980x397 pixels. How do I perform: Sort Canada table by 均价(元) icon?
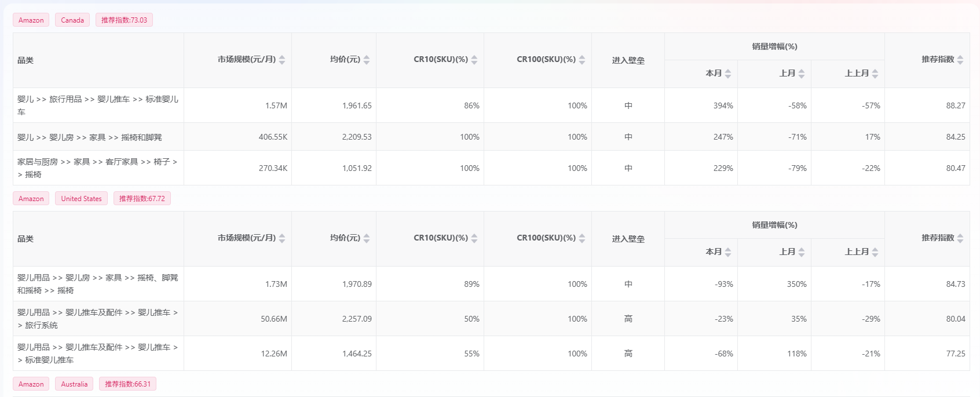coord(367,60)
